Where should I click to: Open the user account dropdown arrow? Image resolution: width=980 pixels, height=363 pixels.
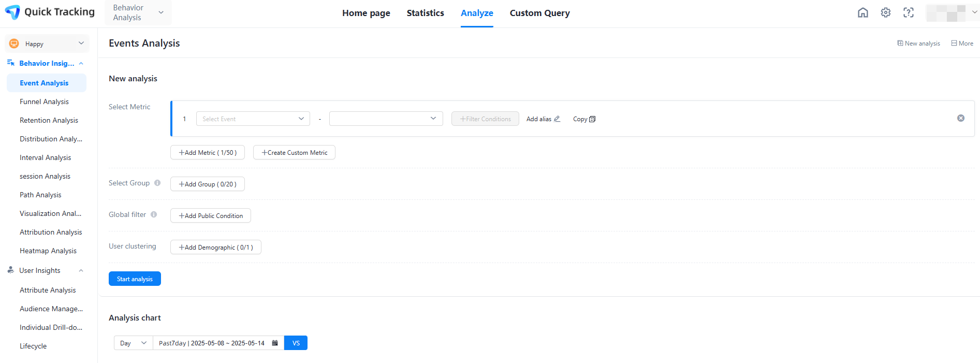975,12
